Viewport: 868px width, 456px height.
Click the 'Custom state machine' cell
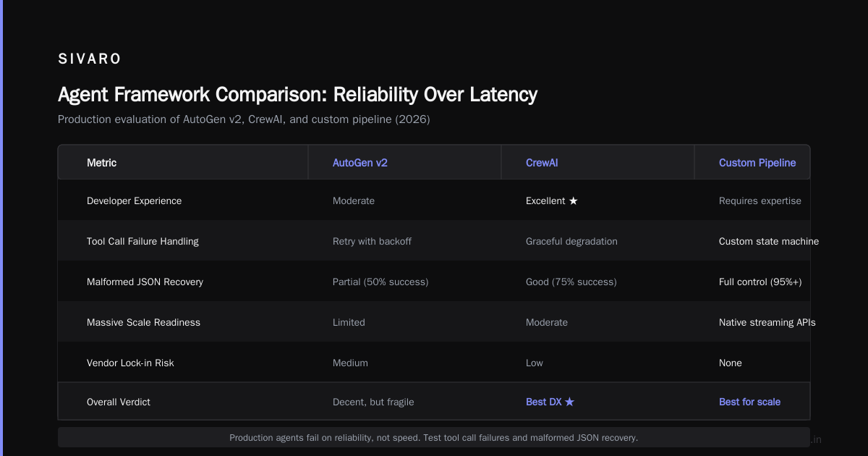click(769, 241)
